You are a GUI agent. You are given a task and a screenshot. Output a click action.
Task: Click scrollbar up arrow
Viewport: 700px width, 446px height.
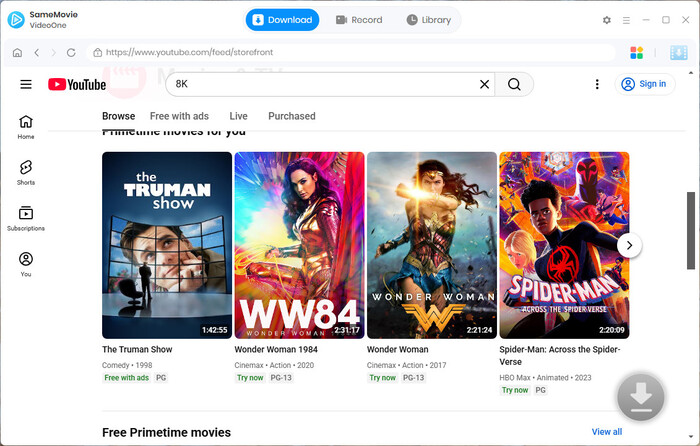(691, 72)
